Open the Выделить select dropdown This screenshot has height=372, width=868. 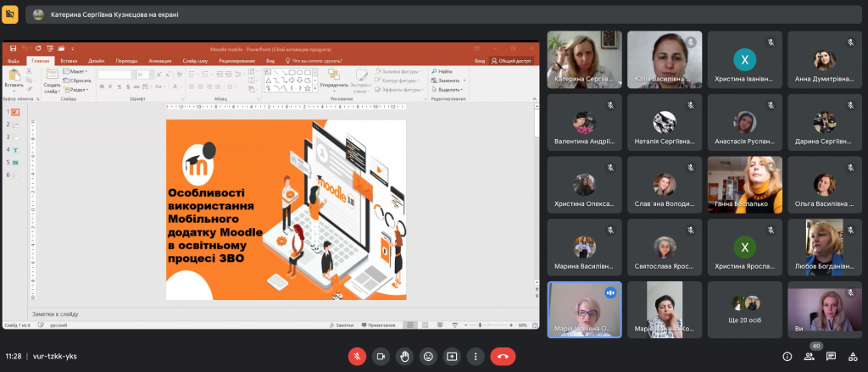pyautogui.click(x=447, y=89)
